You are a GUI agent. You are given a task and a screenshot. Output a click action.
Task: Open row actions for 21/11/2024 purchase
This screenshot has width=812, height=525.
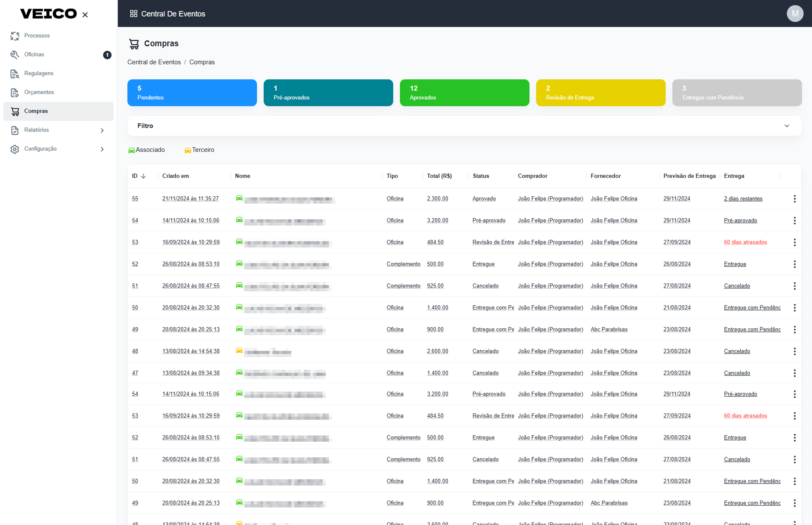(x=794, y=199)
